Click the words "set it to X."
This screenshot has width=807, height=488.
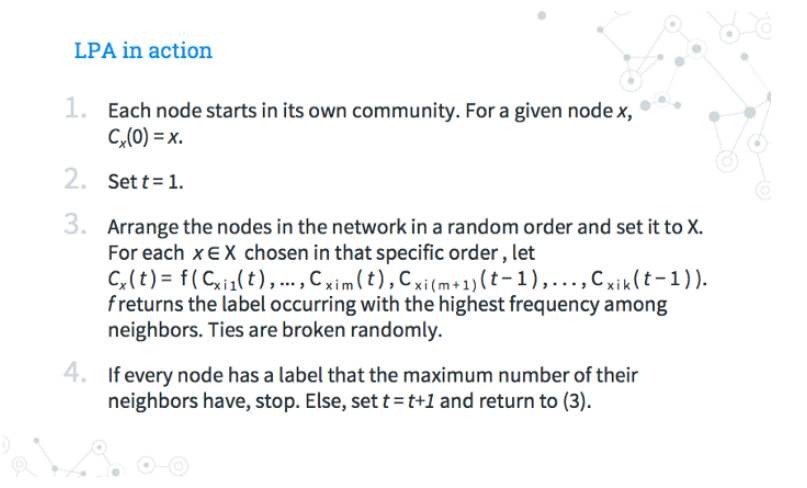(657, 228)
